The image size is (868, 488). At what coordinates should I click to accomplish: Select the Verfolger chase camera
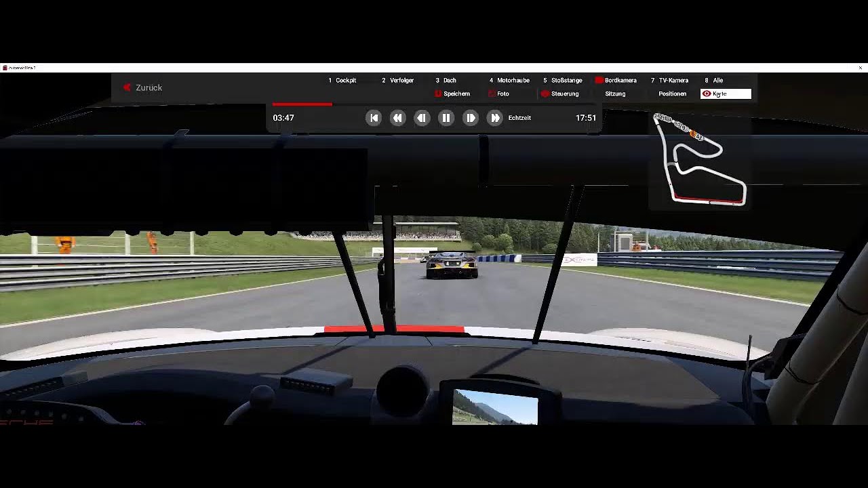tap(398, 80)
